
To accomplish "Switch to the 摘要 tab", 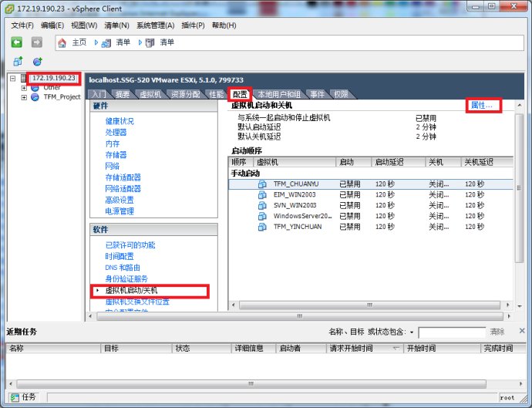I will (x=122, y=94).
